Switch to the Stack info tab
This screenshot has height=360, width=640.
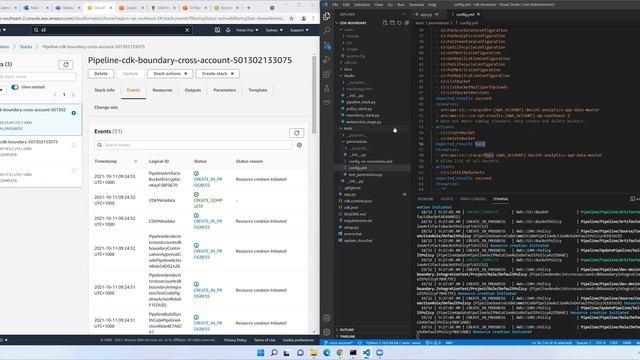104,90
